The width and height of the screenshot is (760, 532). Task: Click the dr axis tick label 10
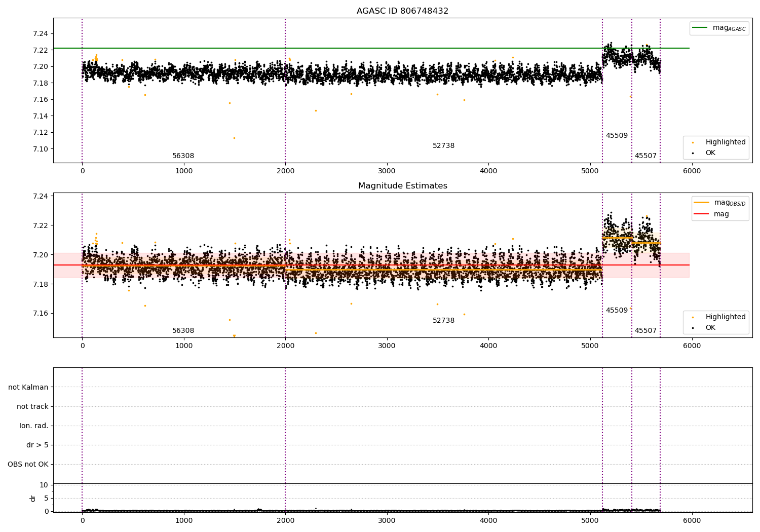44,485
